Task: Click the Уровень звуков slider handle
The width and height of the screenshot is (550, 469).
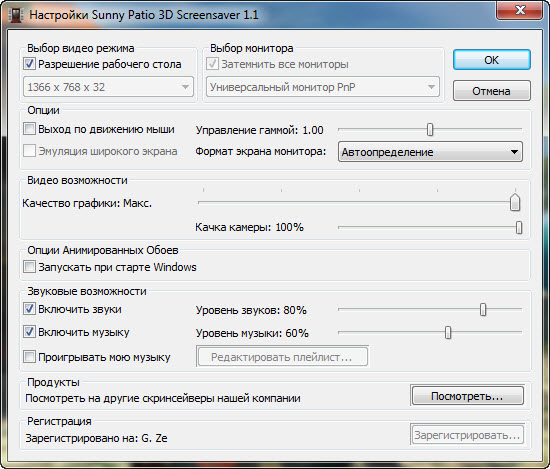Action: (x=483, y=309)
